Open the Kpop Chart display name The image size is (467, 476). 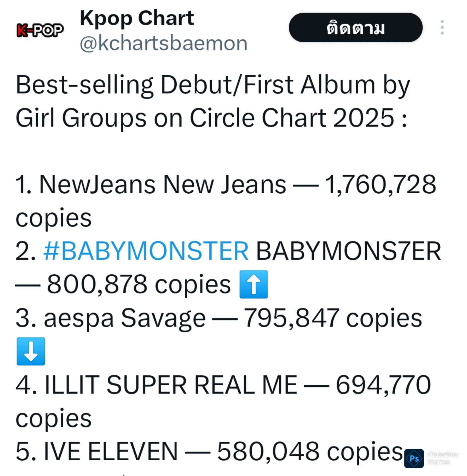tap(137, 18)
